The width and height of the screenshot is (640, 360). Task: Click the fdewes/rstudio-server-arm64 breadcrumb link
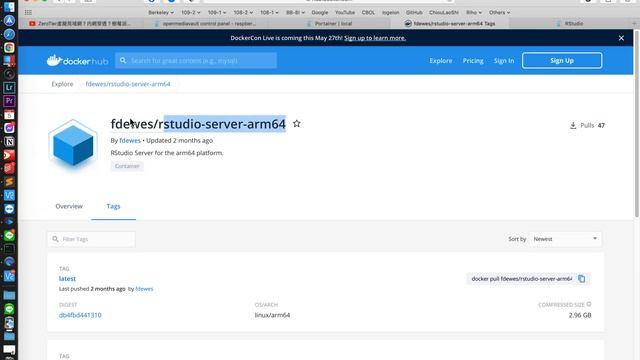pos(128,84)
